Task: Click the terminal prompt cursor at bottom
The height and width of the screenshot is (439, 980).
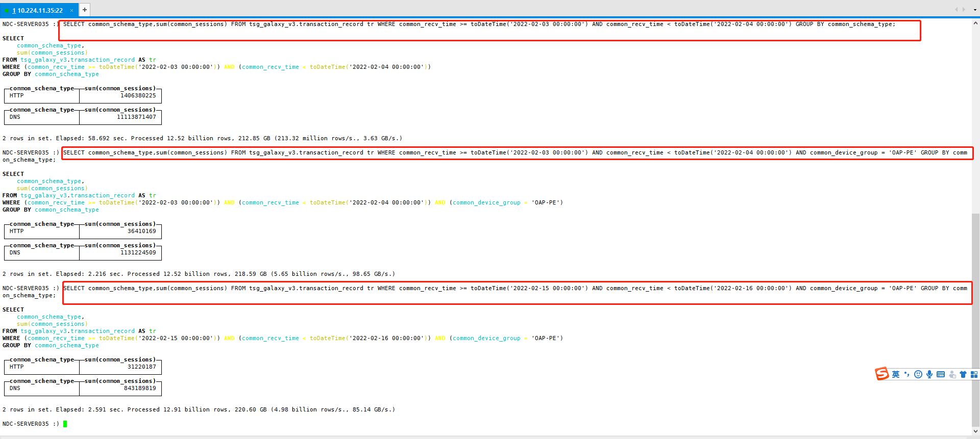Action: pyautogui.click(x=65, y=424)
